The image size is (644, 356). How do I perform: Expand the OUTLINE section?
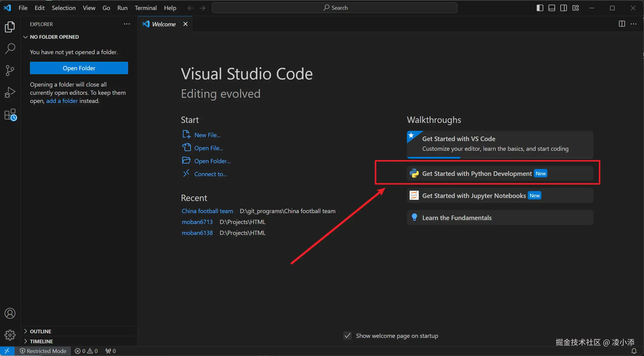tap(41, 331)
